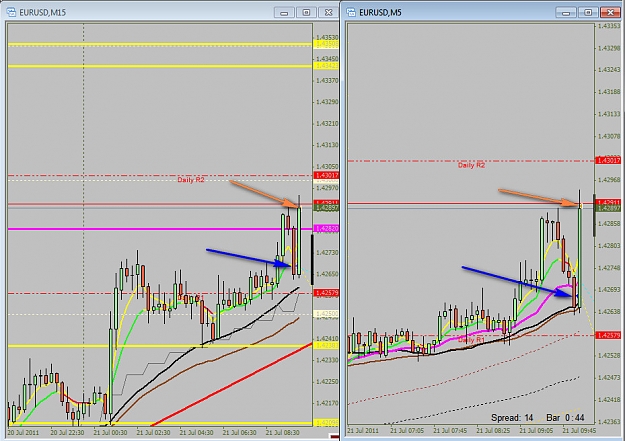
Task: Restore the EURUSD,M15 chart window
Action: pyautogui.click(x=307, y=13)
